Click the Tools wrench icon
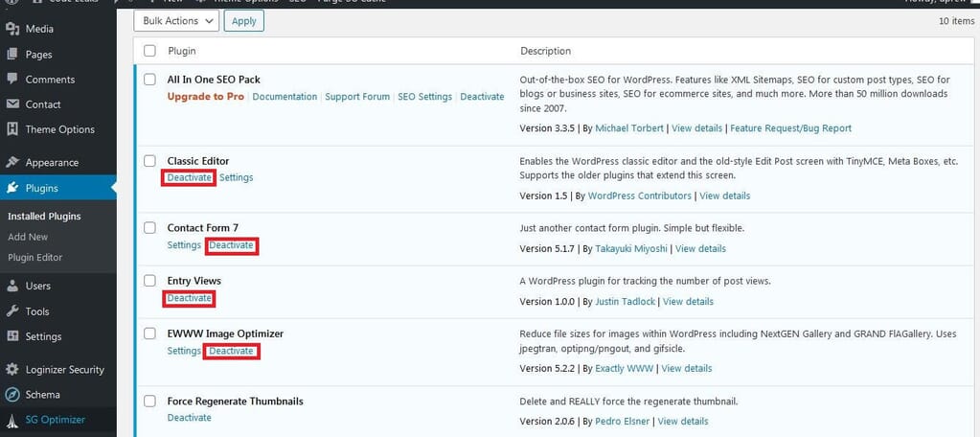The image size is (980, 437). tap(12, 311)
